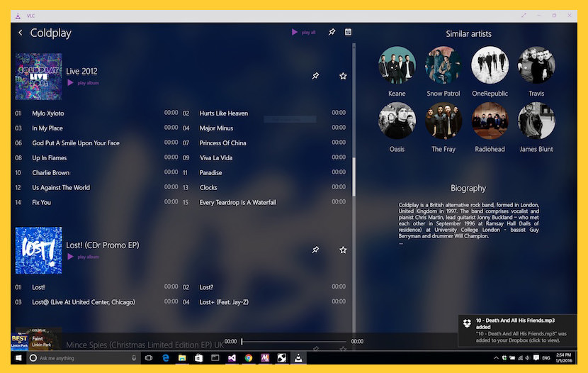Play album Live 2012
This screenshot has width=588, height=373.
tap(83, 83)
